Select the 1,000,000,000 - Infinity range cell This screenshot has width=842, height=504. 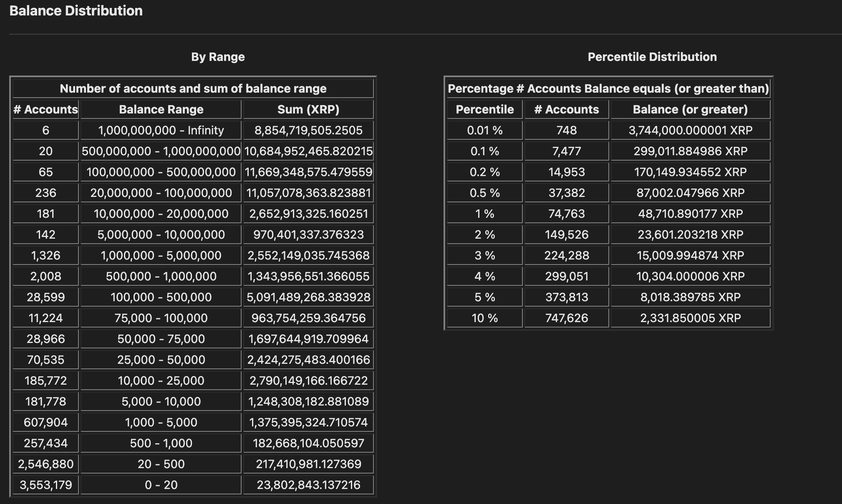click(161, 130)
